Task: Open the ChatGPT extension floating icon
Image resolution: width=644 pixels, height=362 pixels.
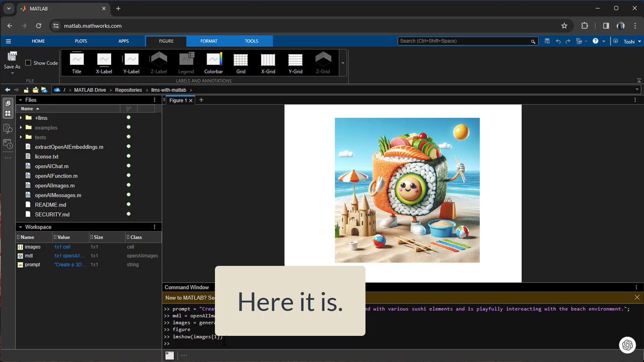Action: pyautogui.click(x=627, y=345)
